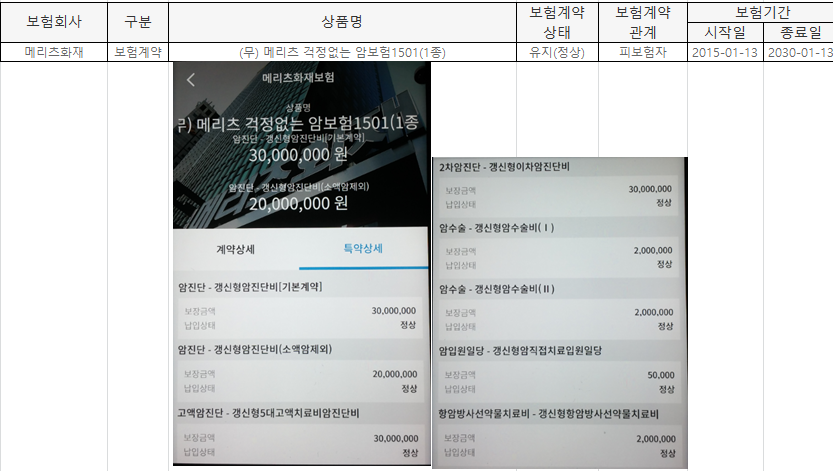
Task: Tap 30,000,000 under 2차암진단
Action: pyautogui.click(x=650, y=189)
